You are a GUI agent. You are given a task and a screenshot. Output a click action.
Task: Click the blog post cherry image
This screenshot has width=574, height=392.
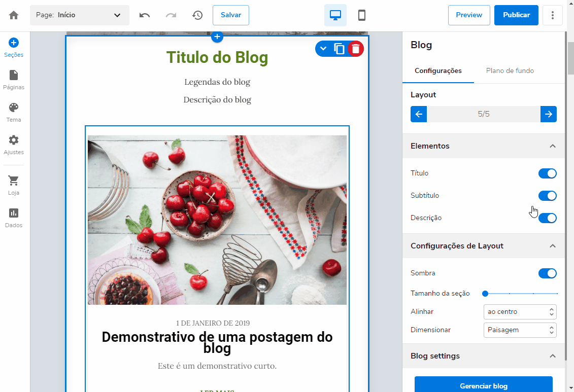(217, 220)
